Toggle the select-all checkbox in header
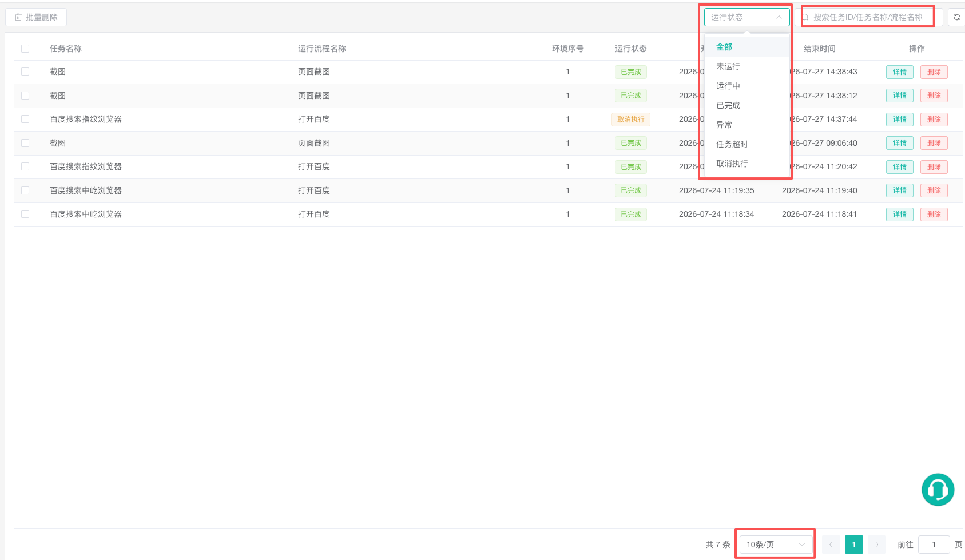 tap(25, 49)
